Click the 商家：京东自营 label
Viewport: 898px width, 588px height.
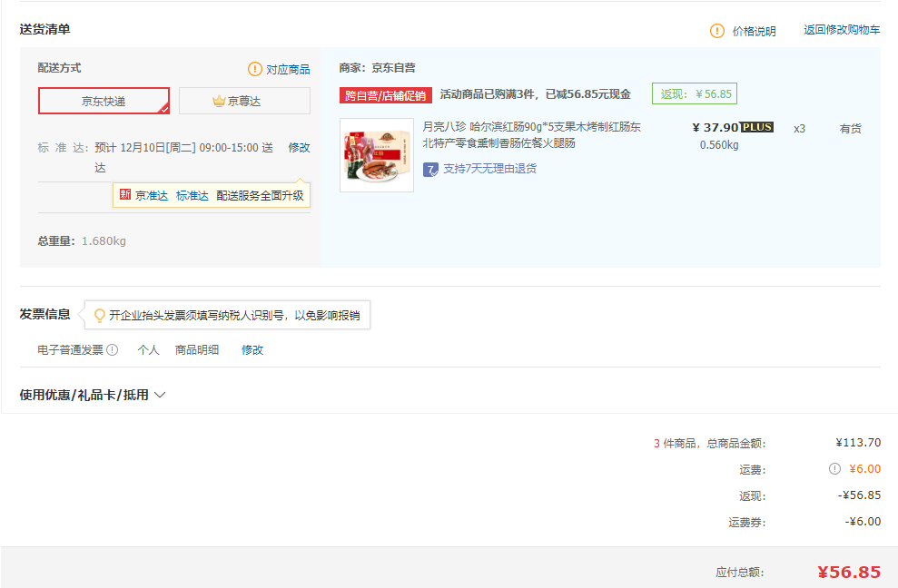pos(378,67)
